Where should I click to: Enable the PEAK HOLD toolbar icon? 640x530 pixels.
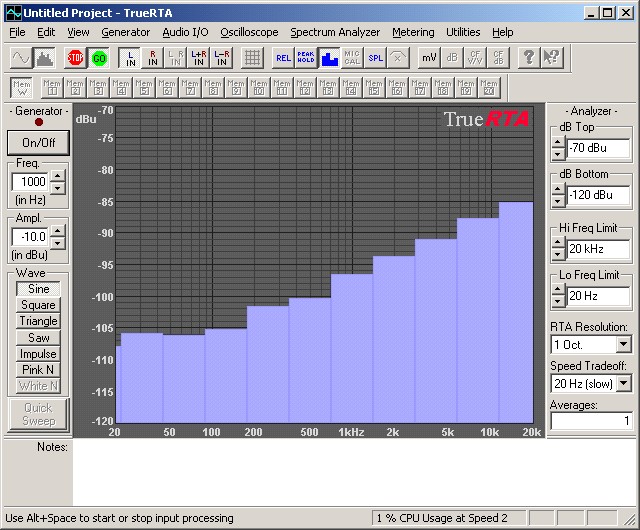(305, 57)
